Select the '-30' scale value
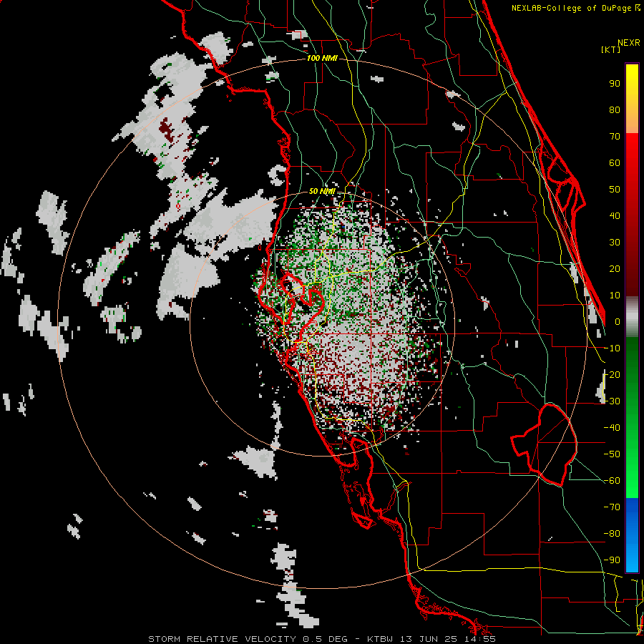The height and width of the screenshot is (644, 644). (x=612, y=401)
